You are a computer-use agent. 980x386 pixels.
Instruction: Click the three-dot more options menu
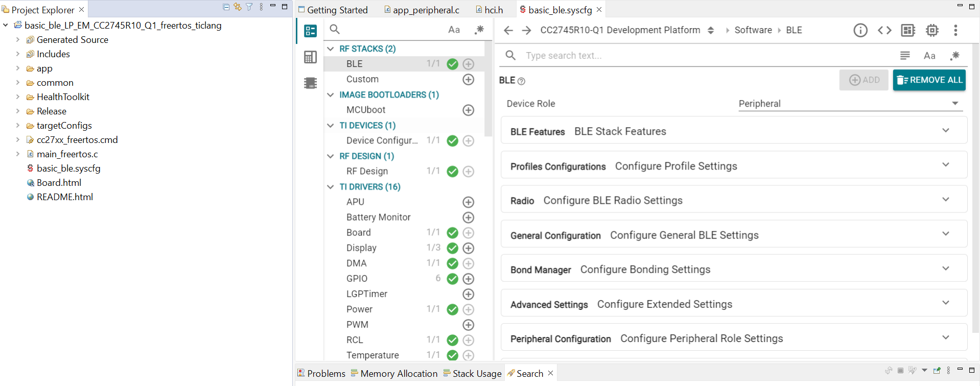click(955, 31)
